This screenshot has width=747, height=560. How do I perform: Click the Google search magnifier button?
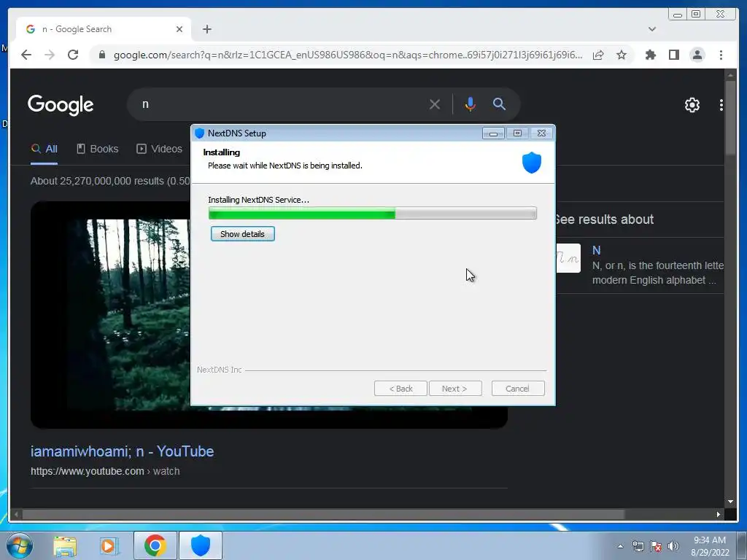pyautogui.click(x=499, y=104)
